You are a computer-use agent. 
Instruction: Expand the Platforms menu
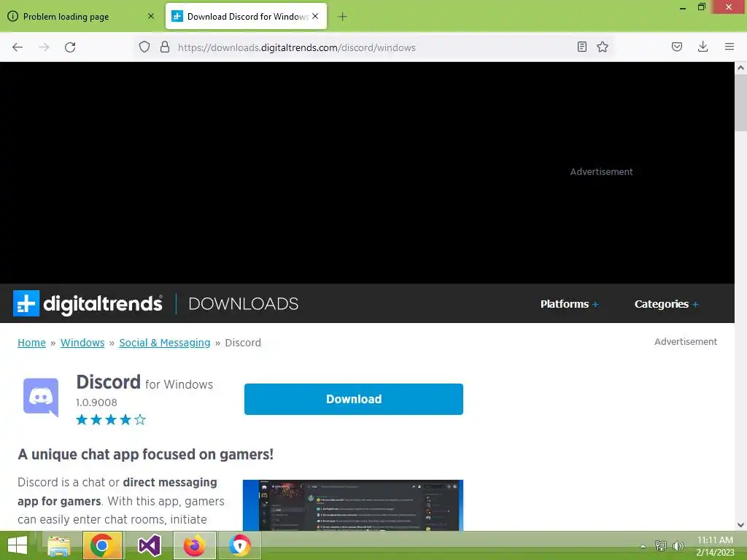tap(569, 304)
